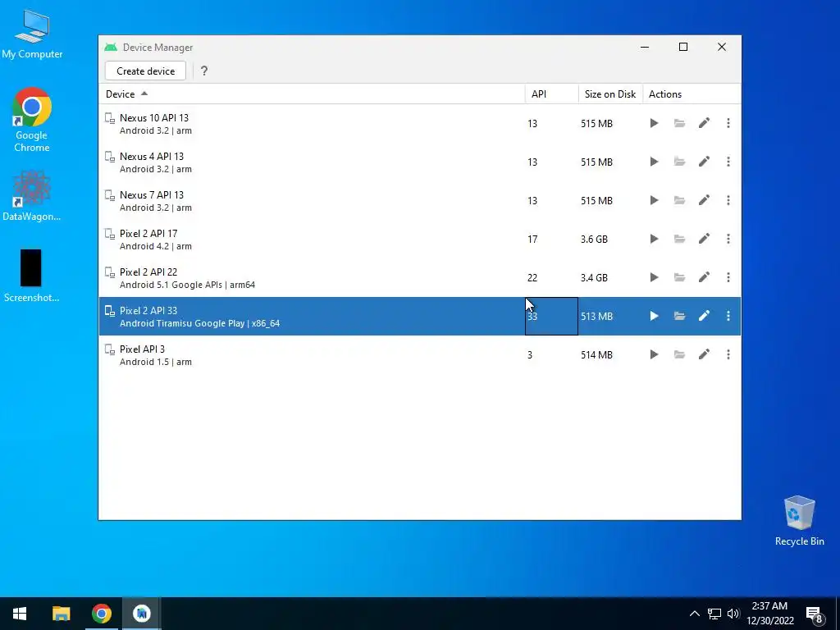Select the Nexus 4 API 13 row
This screenshot has width=840, height=630.
(x=420, y=162)
